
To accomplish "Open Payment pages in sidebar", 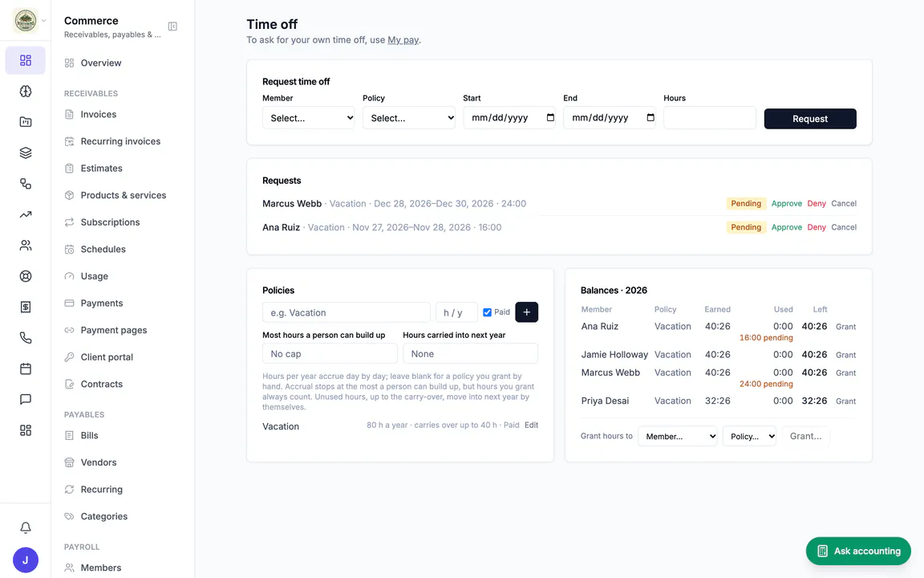I will (114, 330).
